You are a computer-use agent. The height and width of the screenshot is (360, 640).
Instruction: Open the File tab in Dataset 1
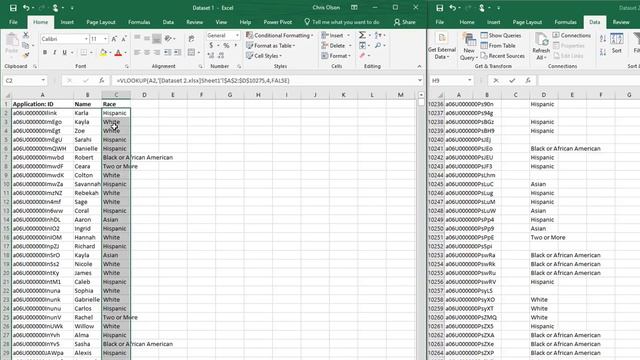click(x=13, y=22)
